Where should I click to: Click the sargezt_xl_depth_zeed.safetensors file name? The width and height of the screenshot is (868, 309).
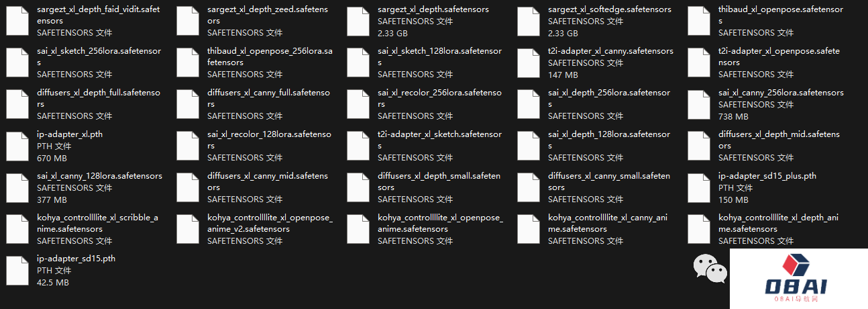tap(268, 15)
